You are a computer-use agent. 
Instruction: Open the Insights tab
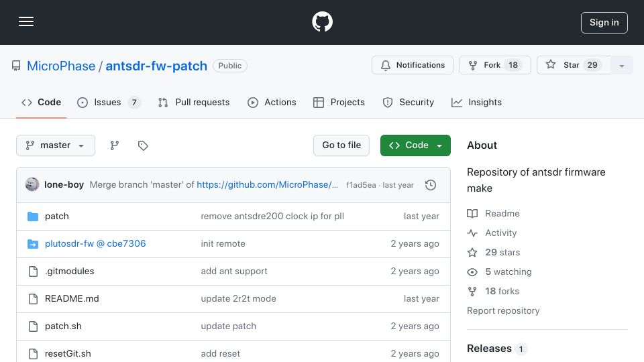tap(476, 102)
